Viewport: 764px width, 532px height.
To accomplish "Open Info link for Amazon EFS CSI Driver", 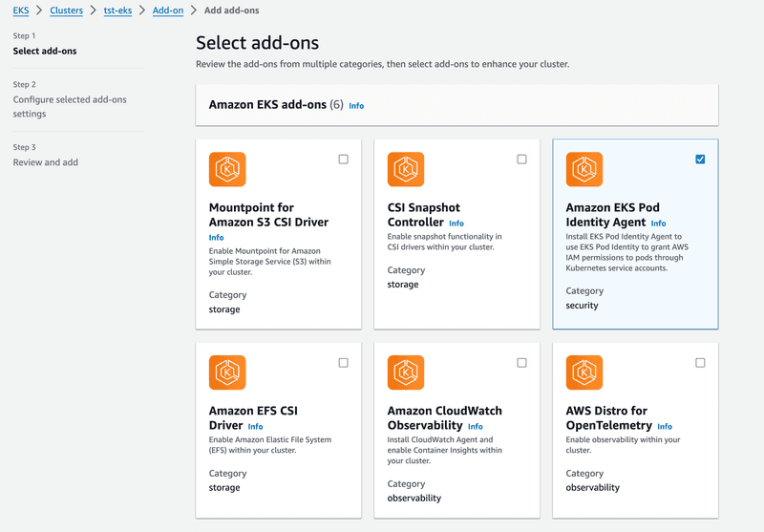I will tap(255, 426).
